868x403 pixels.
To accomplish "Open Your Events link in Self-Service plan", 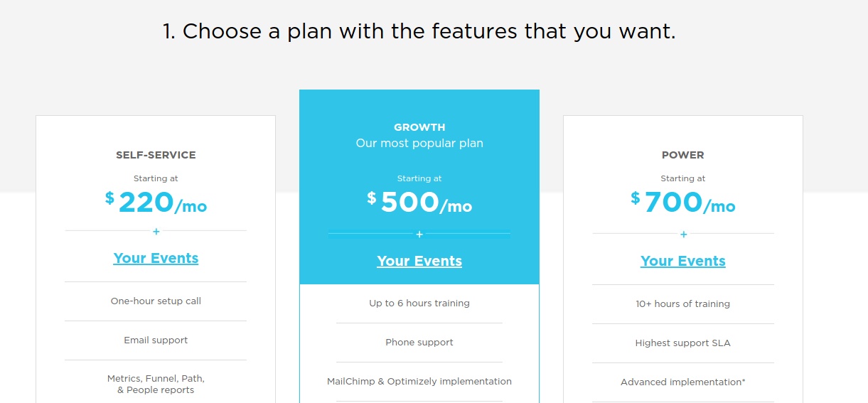I will click(156, 258).
